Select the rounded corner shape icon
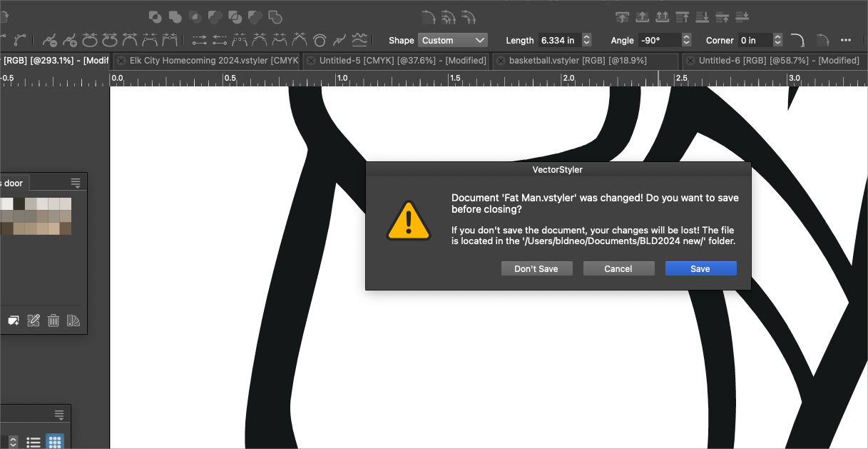This screenshot has width=868, height=449. (797, 41)
